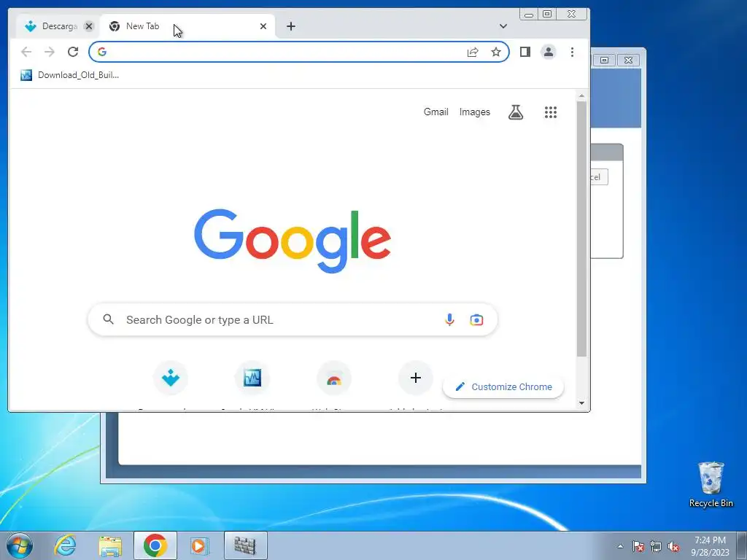Go forward to next page

50,52
